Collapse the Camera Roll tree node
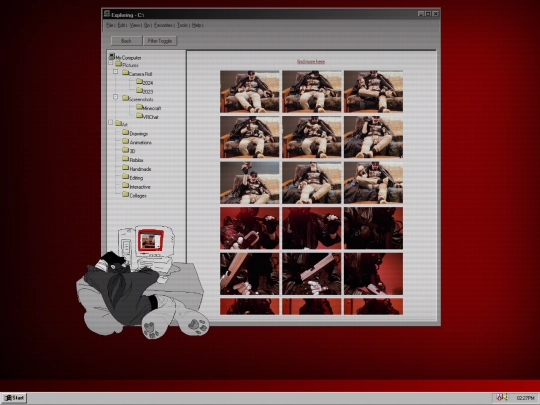The height and width of the screenshot is (405, 540). pyautogui.click(x=116, y=72)
